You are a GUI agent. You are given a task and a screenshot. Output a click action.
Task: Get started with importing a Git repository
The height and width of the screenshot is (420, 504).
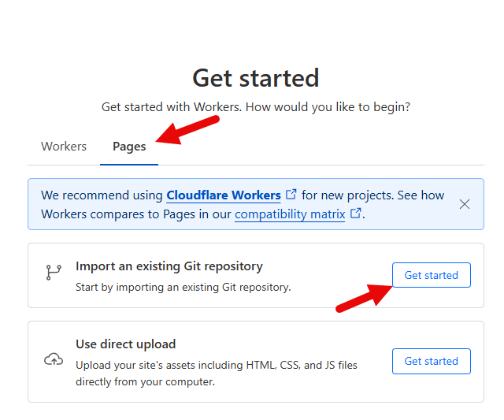[x=432, y=275]
